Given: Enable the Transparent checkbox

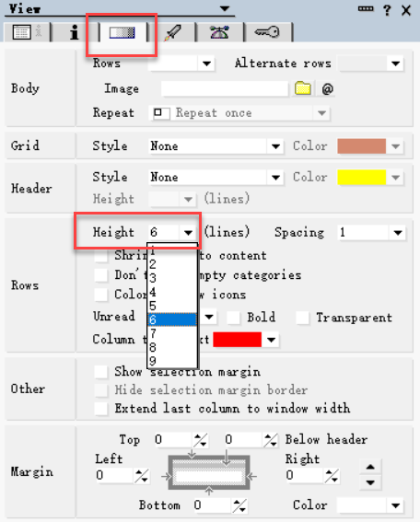Looking at the screenshot, I should (303, 318).
